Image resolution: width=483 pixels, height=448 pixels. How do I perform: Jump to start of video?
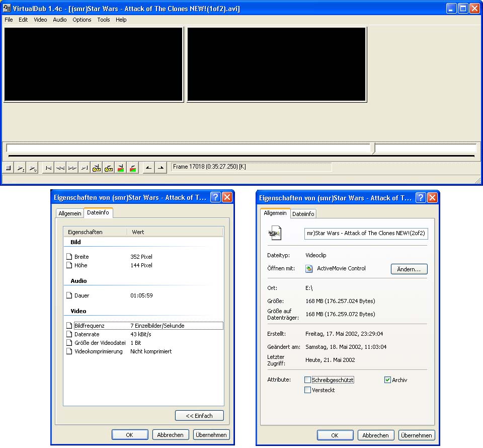(48, 168)
